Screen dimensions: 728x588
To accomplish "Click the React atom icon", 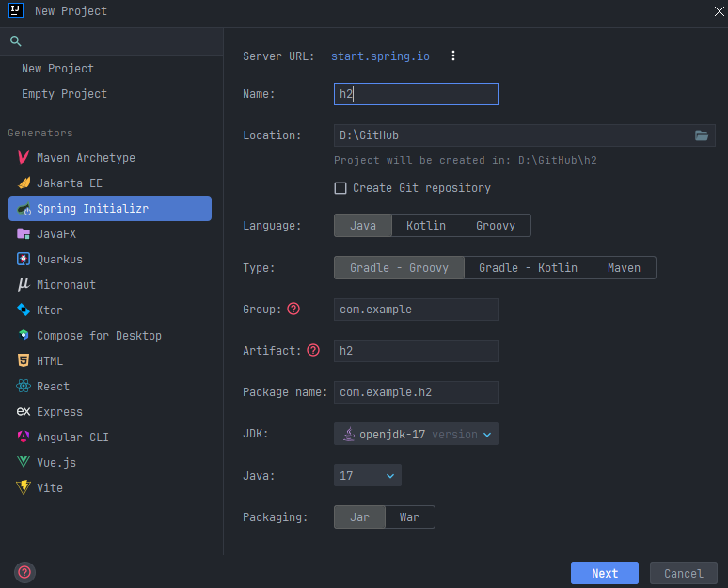I will tap(24, 386).
